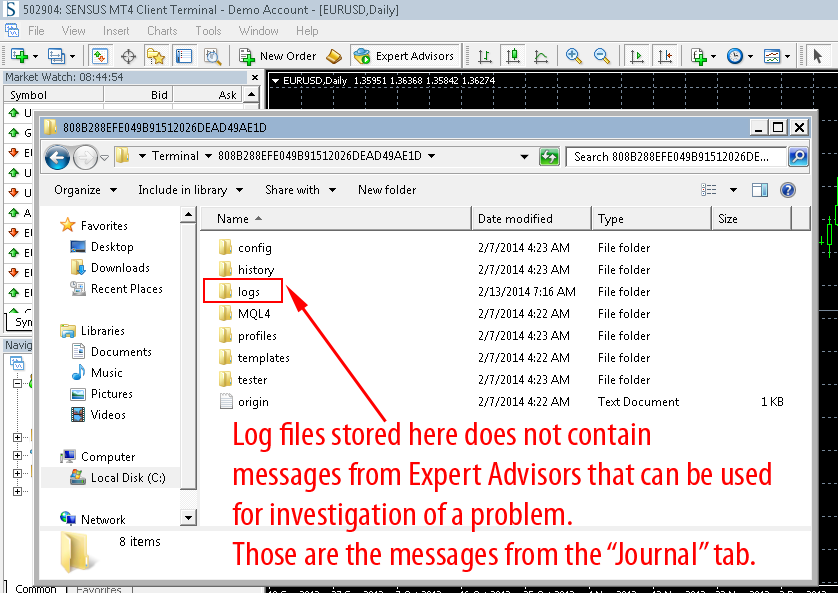Image resolution: width=838 pixels, height=593 pixels.
Task: Click the Periods clock icon
Action: [735, 56]
